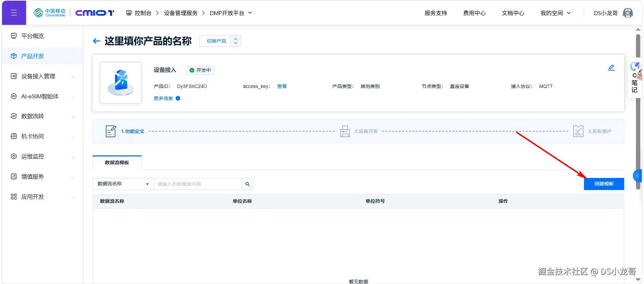Click the 平台概览 sidebar icon
The height and width of the screenshot is (284, 644).
point(14,36)
